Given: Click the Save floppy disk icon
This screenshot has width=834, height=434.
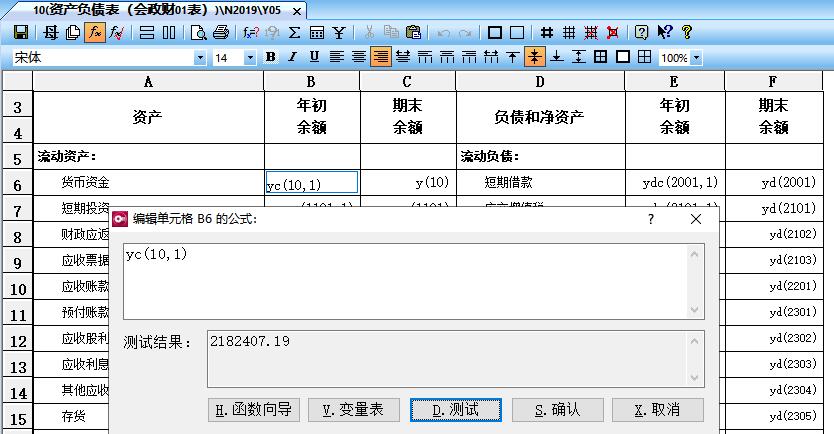Looking at the screenshot, I should coord(21,32).
